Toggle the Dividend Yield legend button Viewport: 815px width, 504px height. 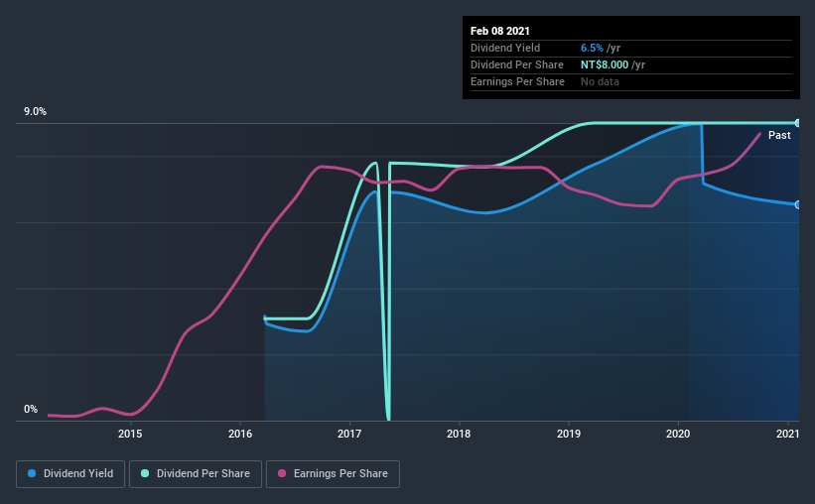(x=70, y=474)
